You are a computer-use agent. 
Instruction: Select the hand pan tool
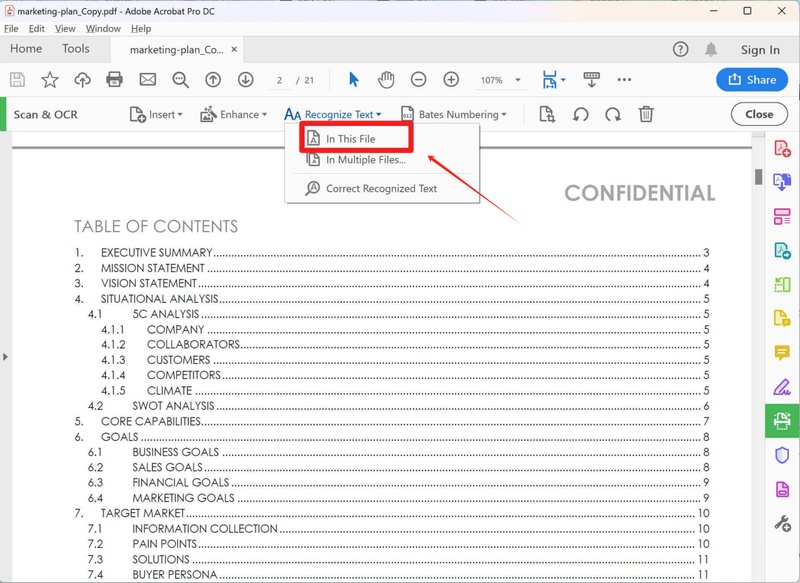(x=386, y=80)
